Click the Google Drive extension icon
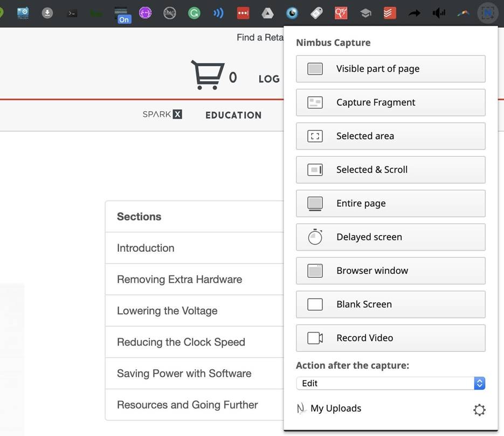 (267, 13)
